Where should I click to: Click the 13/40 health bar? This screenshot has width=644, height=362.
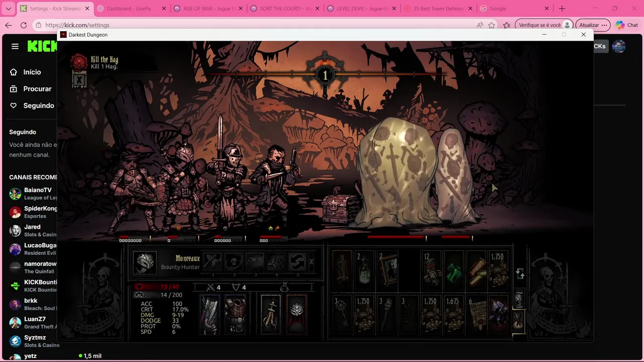[157, 287]
